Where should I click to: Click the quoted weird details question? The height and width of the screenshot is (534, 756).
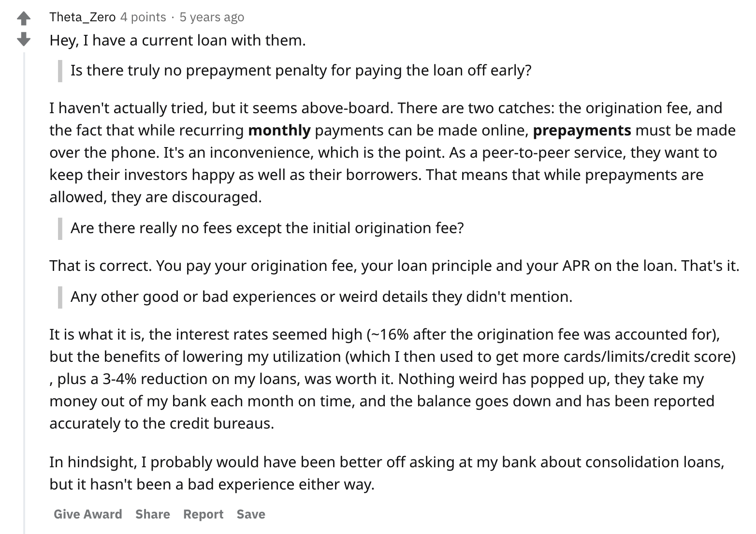coord(321,297)
